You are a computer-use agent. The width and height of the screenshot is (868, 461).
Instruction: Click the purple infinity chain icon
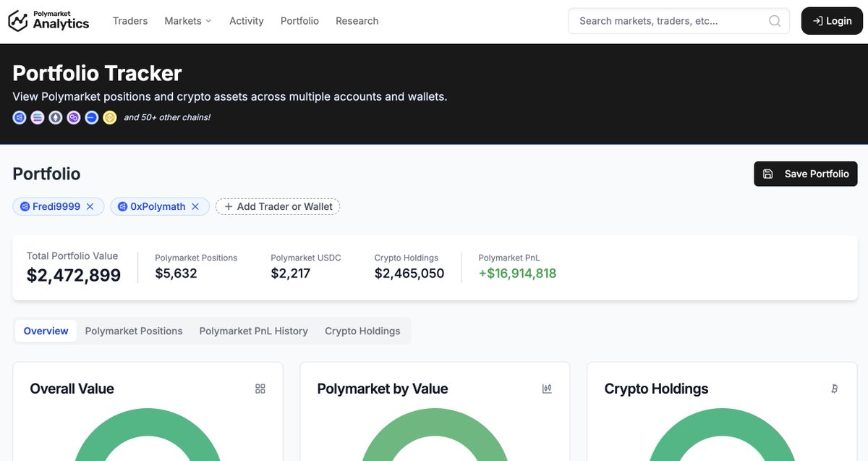click(x=73, y=117)
